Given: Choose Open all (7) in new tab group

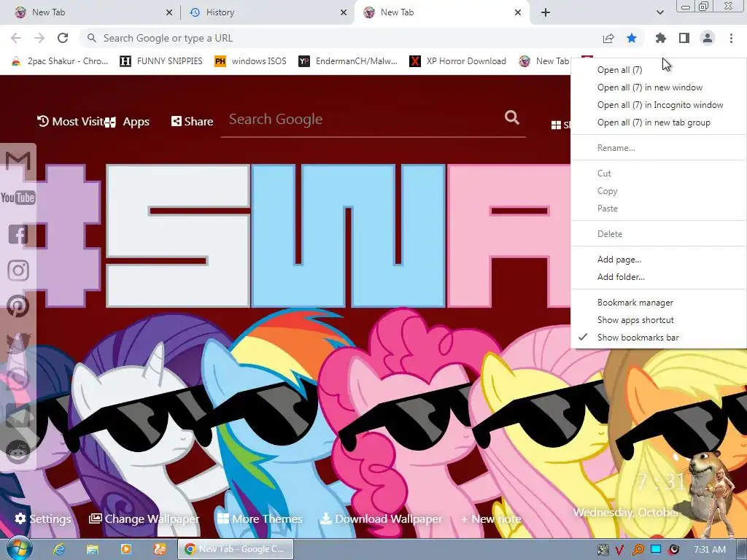Looking at the screenshot, I should [x=659, y=122].
